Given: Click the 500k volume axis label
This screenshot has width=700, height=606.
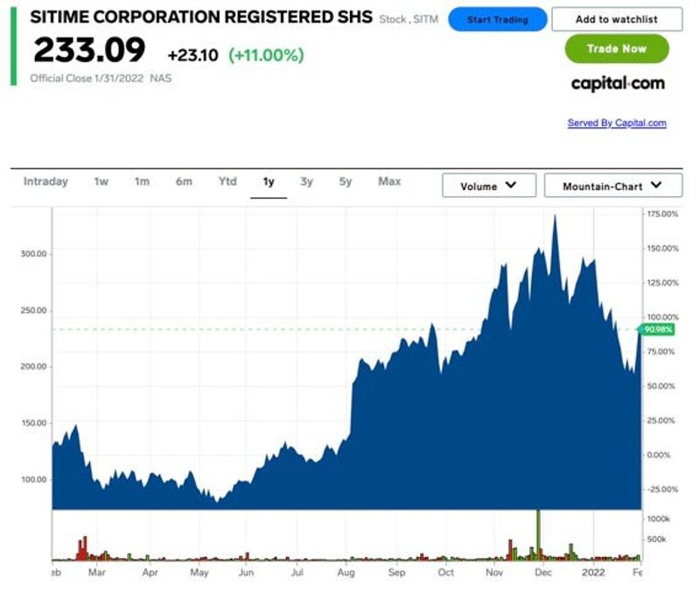Looking at the screenshot, I should (x=657, y=539).
